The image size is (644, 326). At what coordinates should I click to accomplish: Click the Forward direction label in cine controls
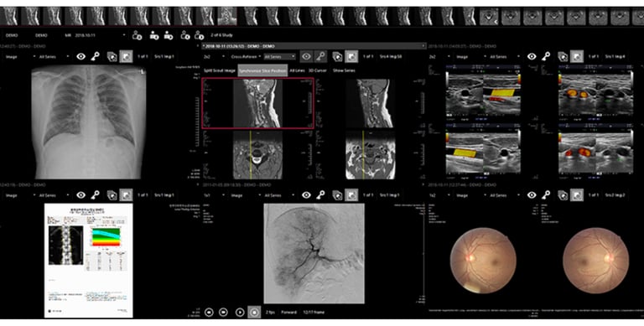click(288, 312)
